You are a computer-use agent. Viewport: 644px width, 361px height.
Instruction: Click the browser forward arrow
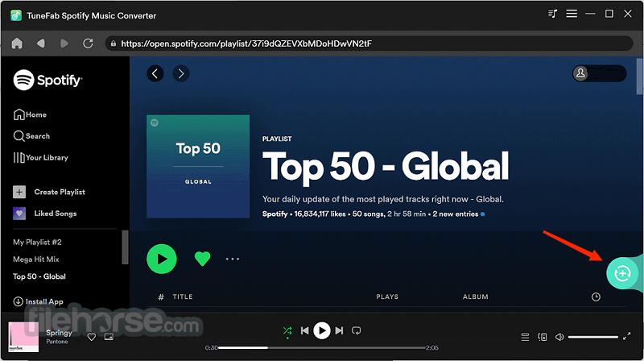64,44
